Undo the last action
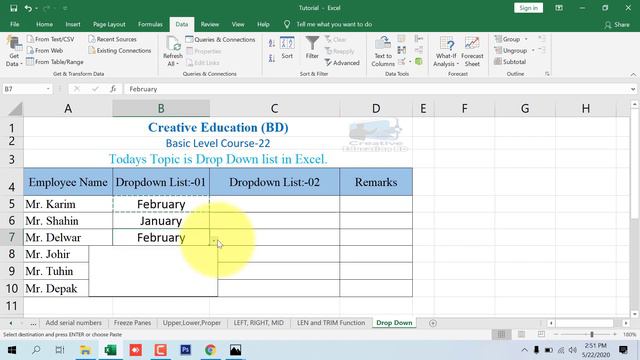 (28, 8)
